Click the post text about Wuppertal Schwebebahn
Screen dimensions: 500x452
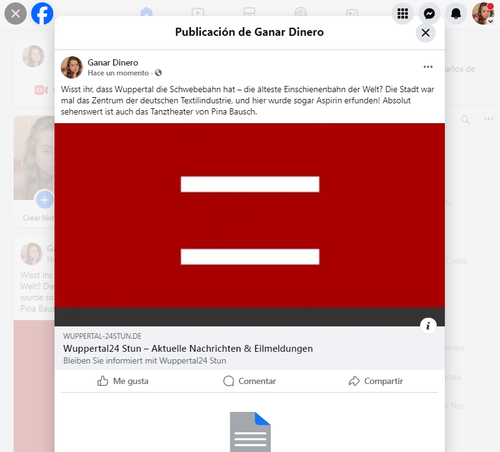click(x=247, y=100)
